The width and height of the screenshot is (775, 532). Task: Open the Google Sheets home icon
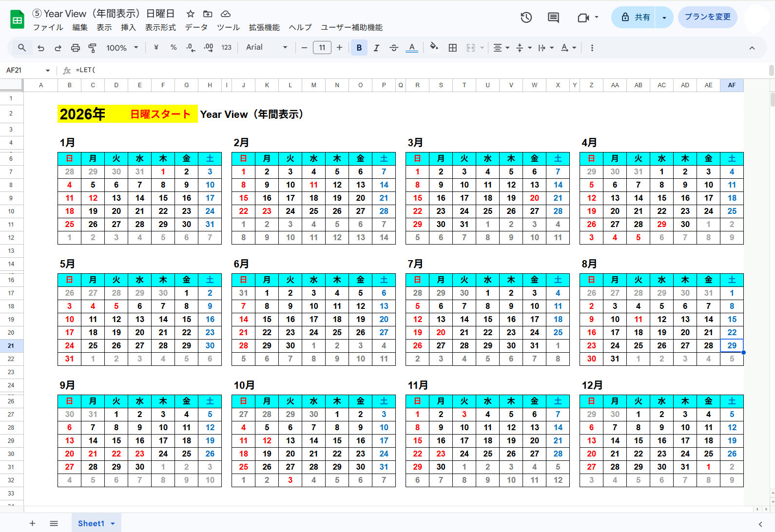17,20
